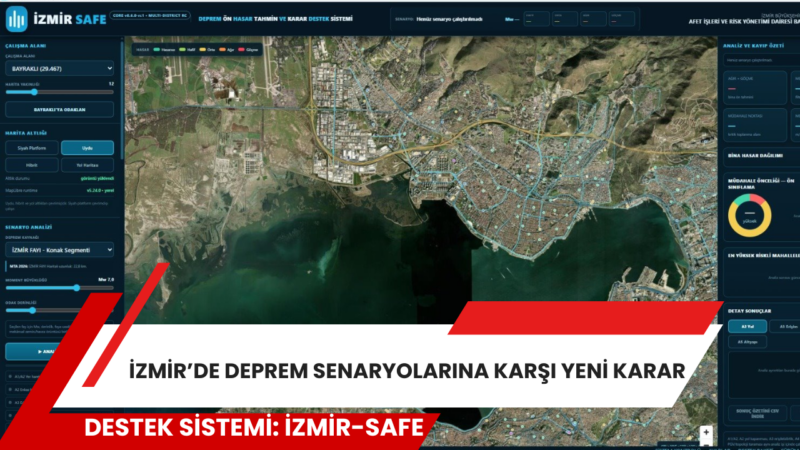Switch to the A5 Altyapı results tab
Image resolution: width=800 pixels, height=450 pixels.
pyautogui.click(x=747, y=342)
